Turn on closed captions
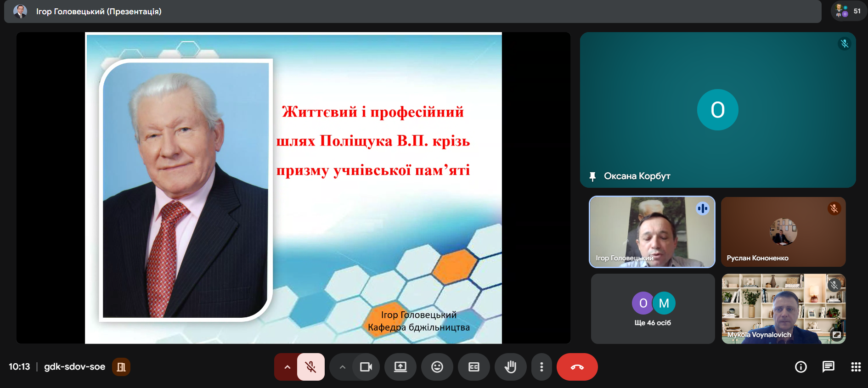The image size is (868, 388). click(x=474, y=367)
